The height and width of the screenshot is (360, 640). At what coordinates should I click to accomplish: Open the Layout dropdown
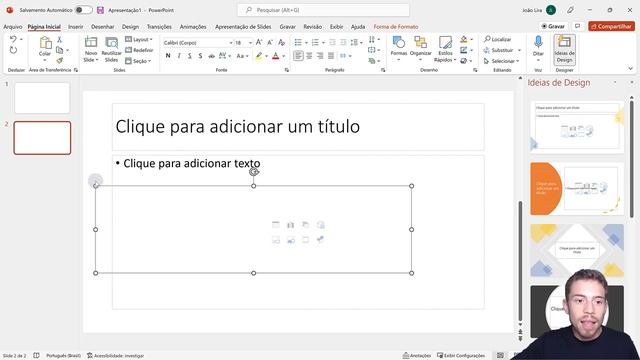[x=139, y=40]
